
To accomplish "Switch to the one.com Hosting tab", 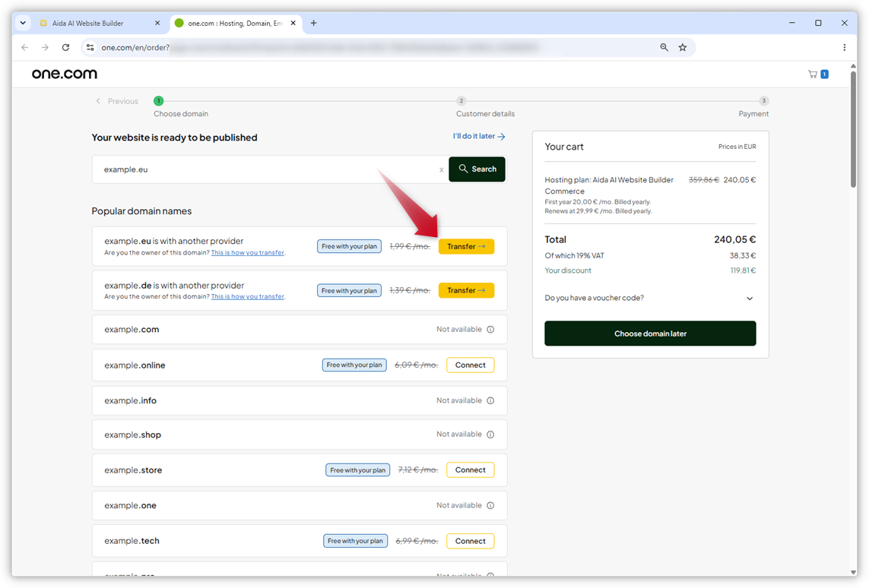I will tap(236, 24).
